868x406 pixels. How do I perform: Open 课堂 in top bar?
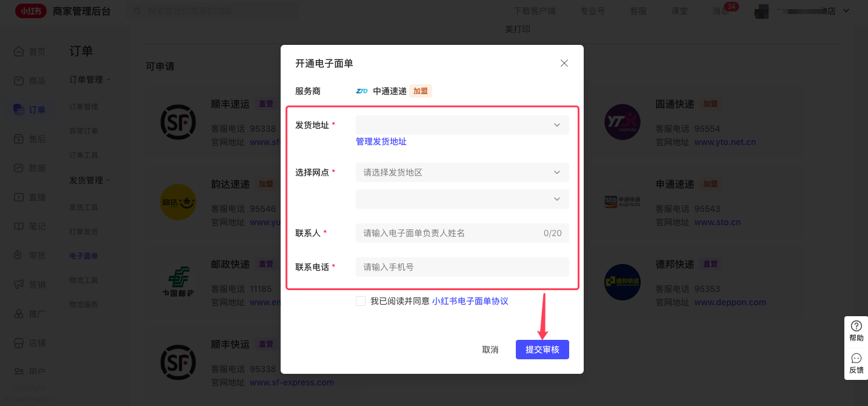(679, 11)
